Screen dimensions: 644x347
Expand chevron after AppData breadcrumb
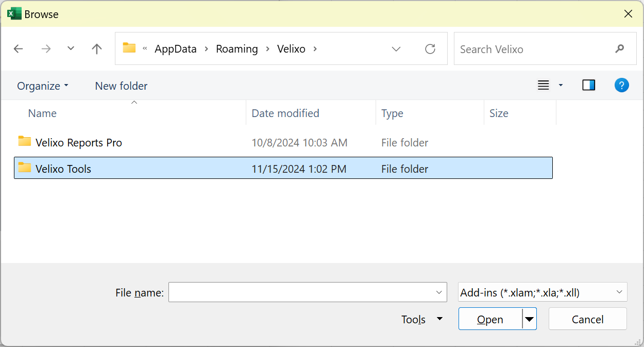[x=207, y=49]
